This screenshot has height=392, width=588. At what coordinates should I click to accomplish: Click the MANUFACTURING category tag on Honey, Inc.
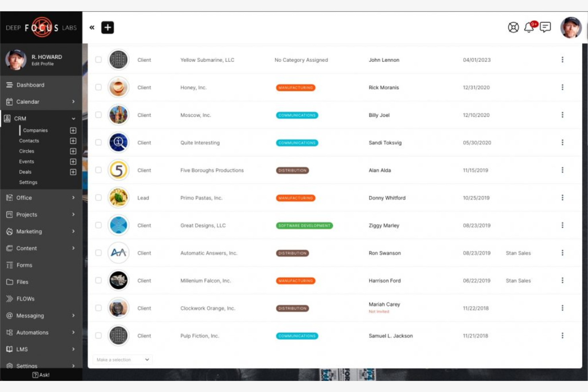click(296, 87)
